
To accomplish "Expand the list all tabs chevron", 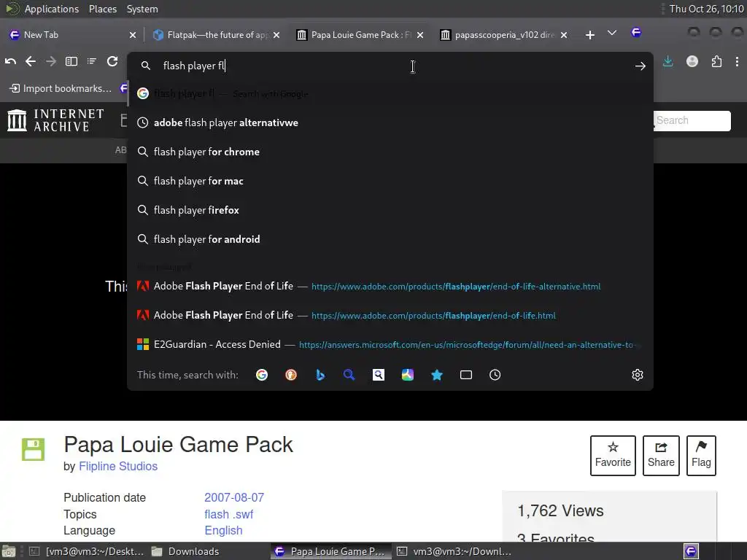I will [x=612, y=33].
